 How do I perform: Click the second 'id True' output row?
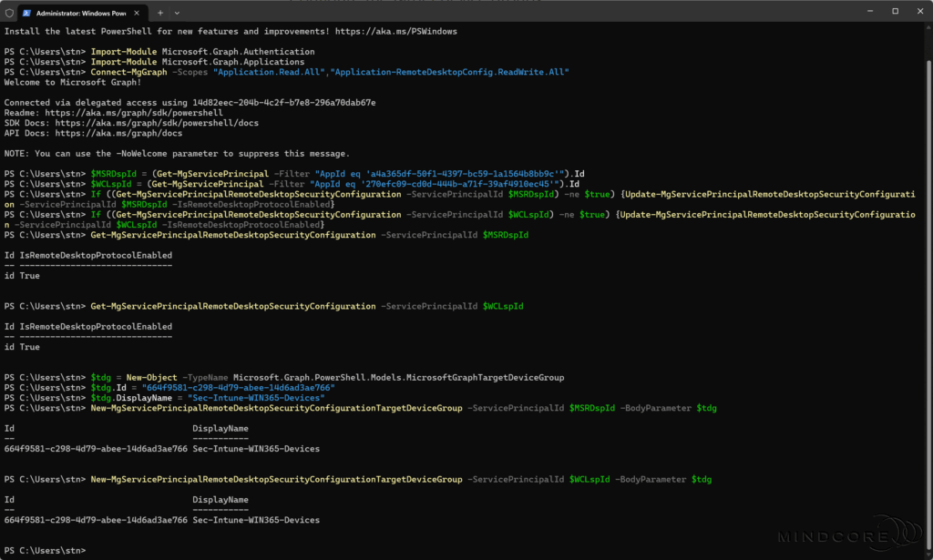[22, 347]
